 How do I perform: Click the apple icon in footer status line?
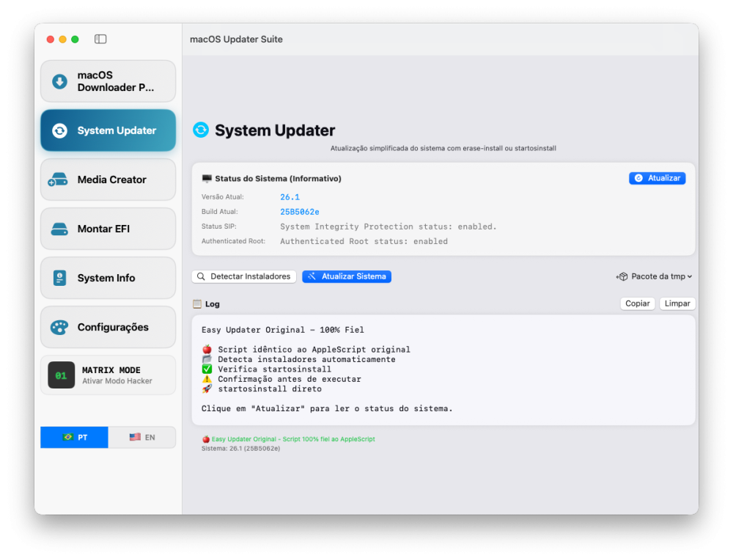click(206, 439)
